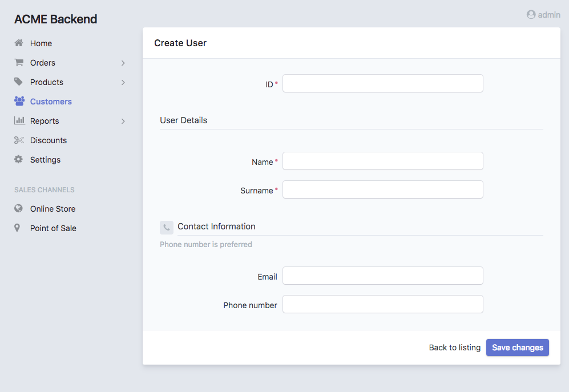Go to Discounts in the sidebar
The height and width of the screenshot is (392, 569).
pos(49,140)
